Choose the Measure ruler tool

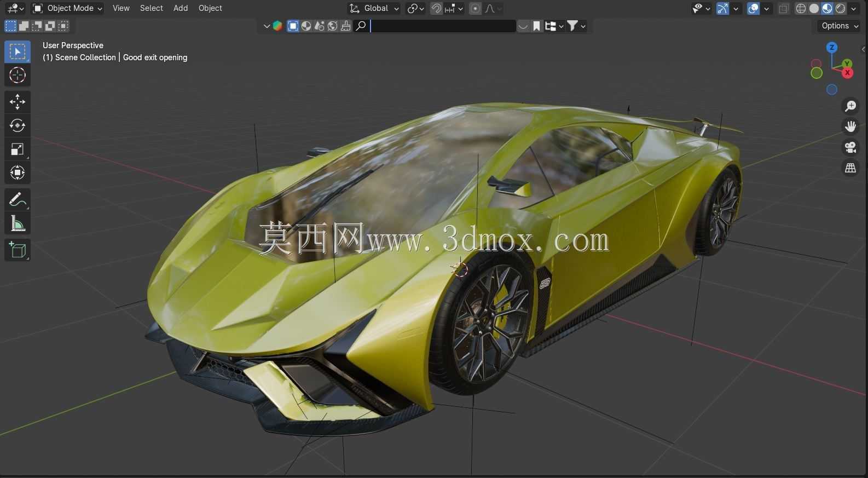pyautogui.click(x=18, y=223)
